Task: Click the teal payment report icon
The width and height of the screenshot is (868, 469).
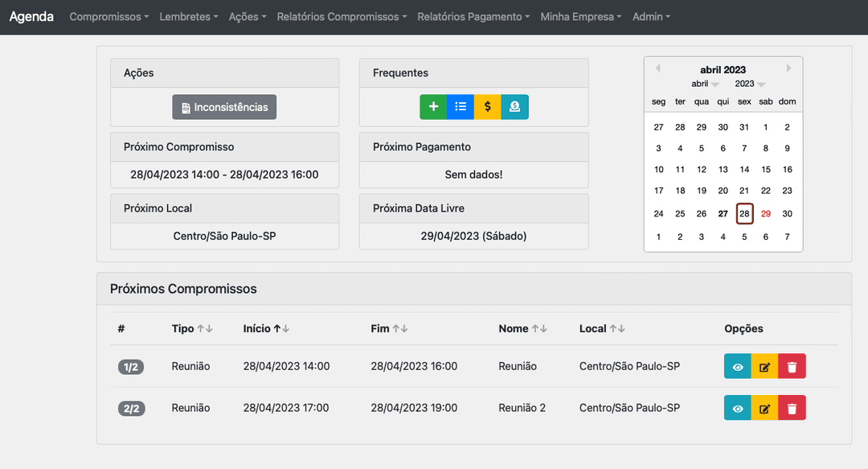Action: [515, 107]
